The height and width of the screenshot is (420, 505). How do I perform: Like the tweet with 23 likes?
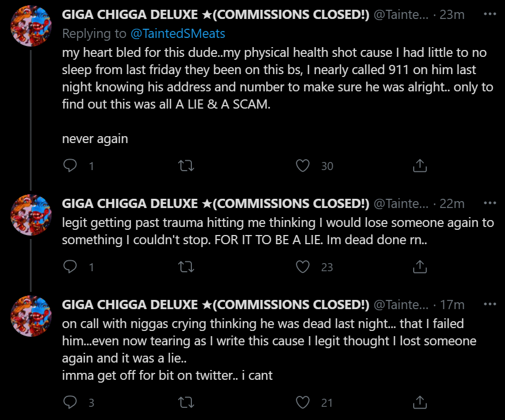point(303,267)
